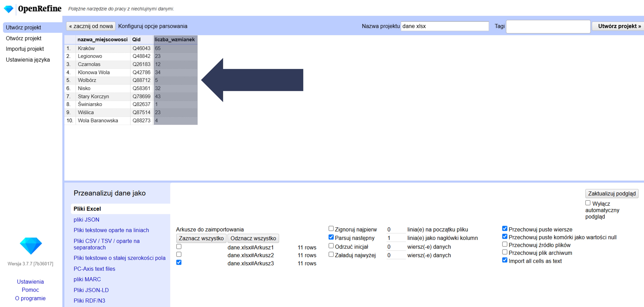Open the 'Pomoc' link
The image size is (644, 307).
(x=30, y=290)
